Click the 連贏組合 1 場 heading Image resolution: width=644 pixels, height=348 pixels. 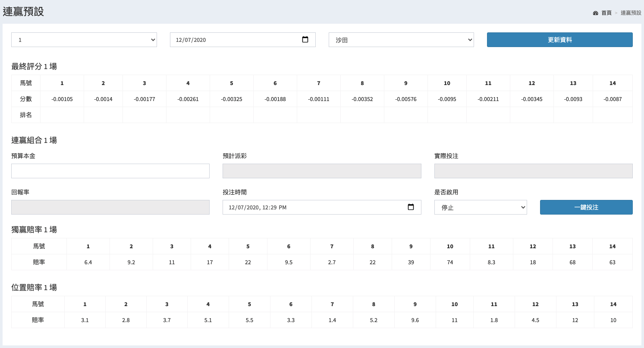[x=34, y=140]
